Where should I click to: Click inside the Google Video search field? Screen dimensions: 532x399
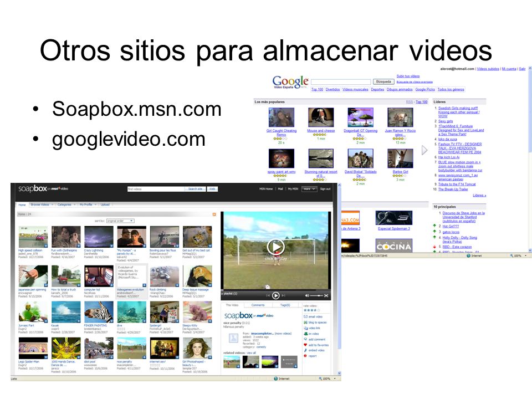[x=341, y=82]
